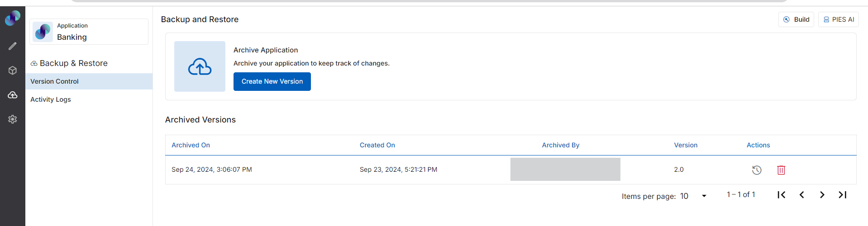
Task: Click the restore version history icon
Action: pos(757,170)
